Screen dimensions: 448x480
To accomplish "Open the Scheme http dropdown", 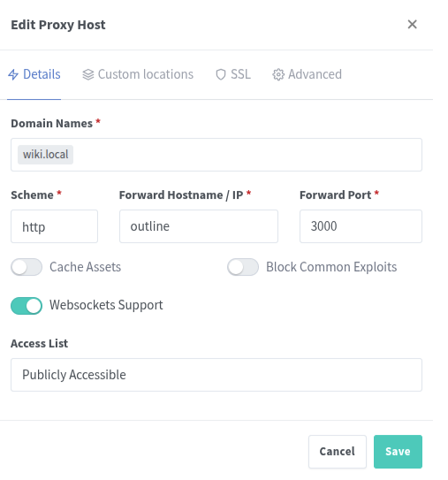I will (x=55, y=226).
